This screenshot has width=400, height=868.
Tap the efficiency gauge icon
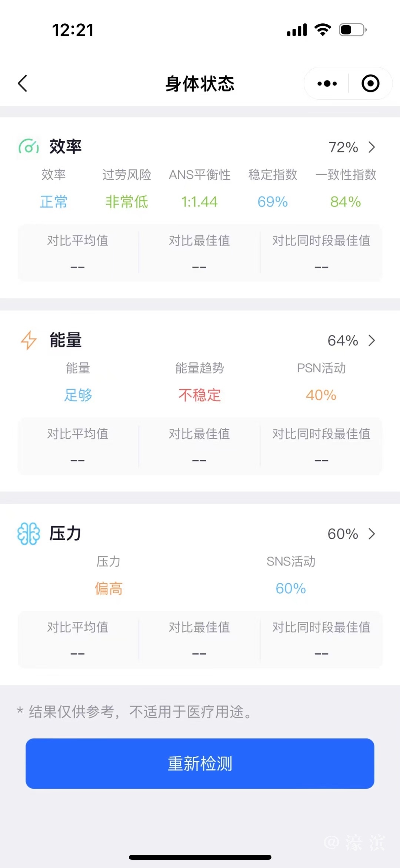(x=29, y=147)
